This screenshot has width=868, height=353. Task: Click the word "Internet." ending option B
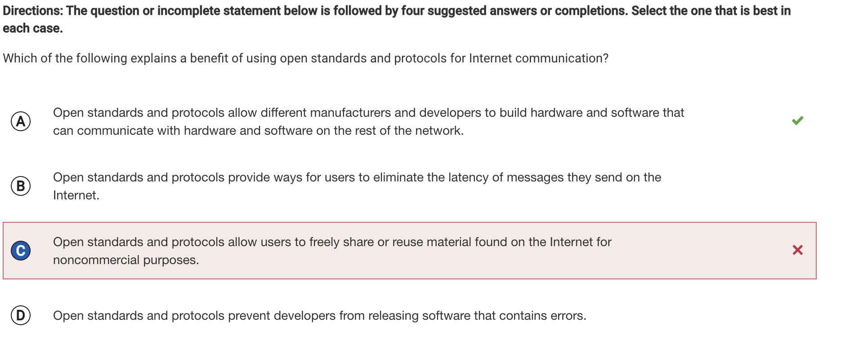76,195
